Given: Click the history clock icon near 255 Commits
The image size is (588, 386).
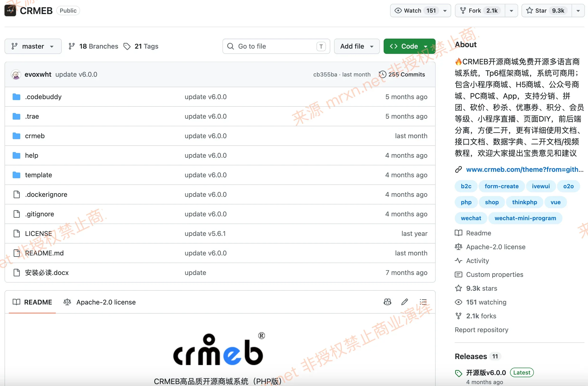Looking at the screenshot, I should tap(382, 74).
